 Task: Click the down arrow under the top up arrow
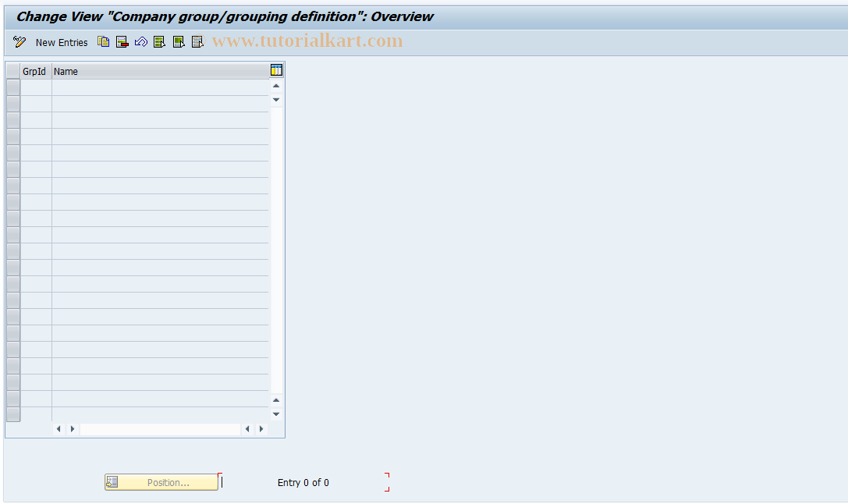pyautogui.click(x=276, y=100)
